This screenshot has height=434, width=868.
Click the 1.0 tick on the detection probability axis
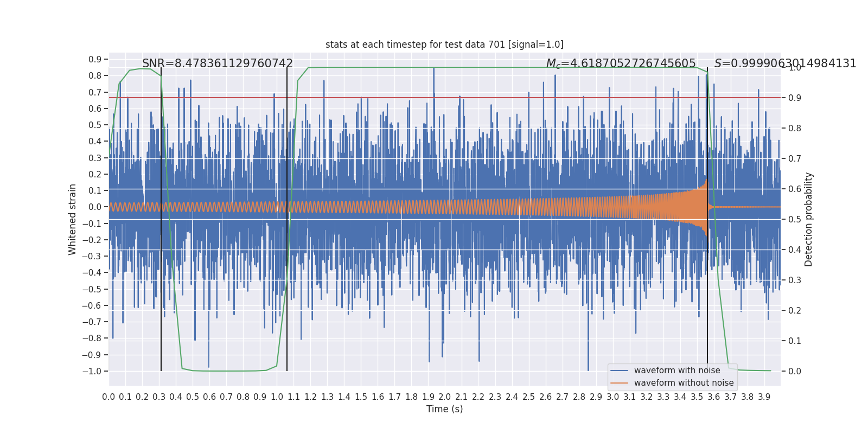795,68
